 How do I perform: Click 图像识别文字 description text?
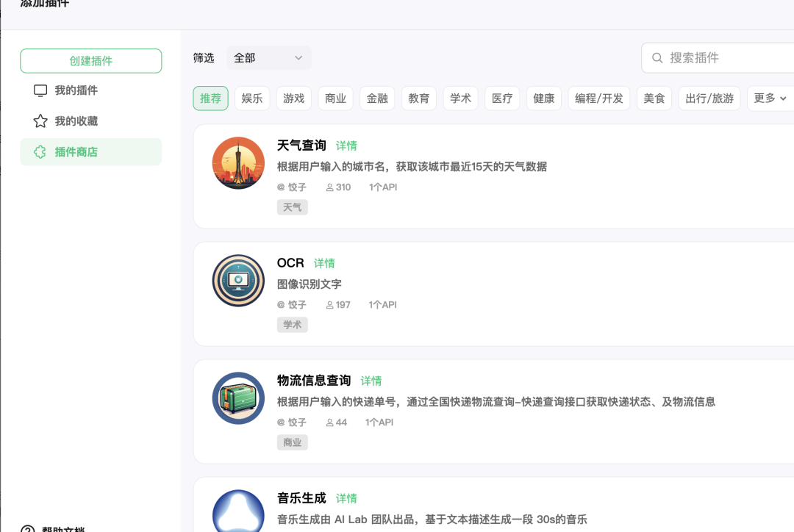tap(310, 284)
